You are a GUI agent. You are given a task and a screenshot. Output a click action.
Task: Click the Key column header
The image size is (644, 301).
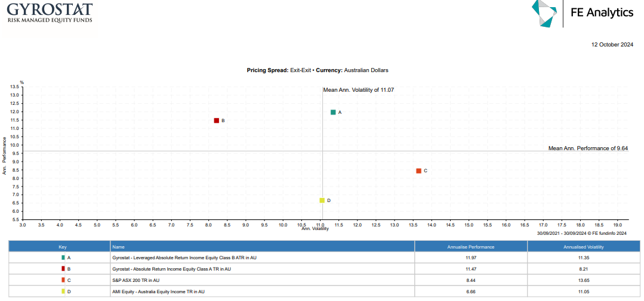[x=60, y=246]
